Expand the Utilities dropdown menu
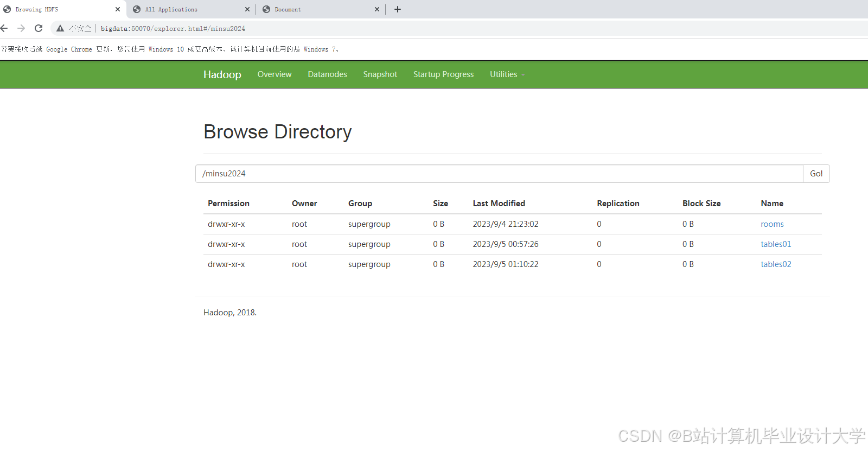Screen dimensions: 868x451 pos(507,74)
